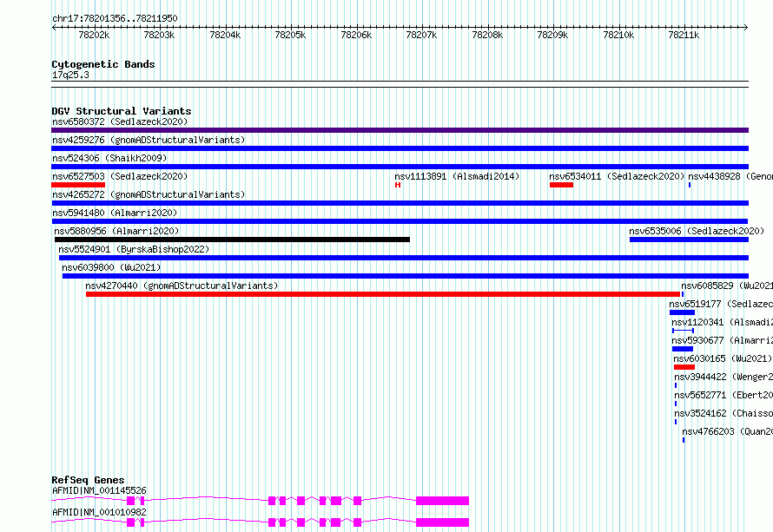The image size is (773, 532).
Task: Click the nsv6519177 variant label
Action: point(721,304)
